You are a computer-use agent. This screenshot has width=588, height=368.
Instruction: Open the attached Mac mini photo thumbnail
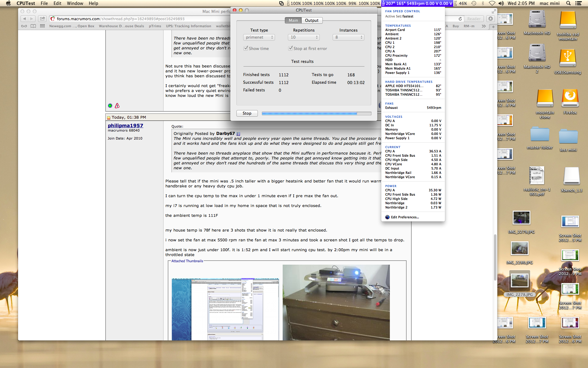[336, 302]
